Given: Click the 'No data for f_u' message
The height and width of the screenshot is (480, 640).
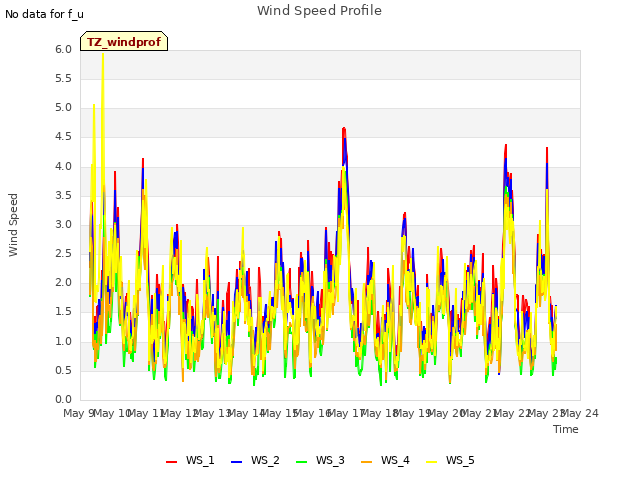Looking at the screenshot, I should click(x=44, y=14).
